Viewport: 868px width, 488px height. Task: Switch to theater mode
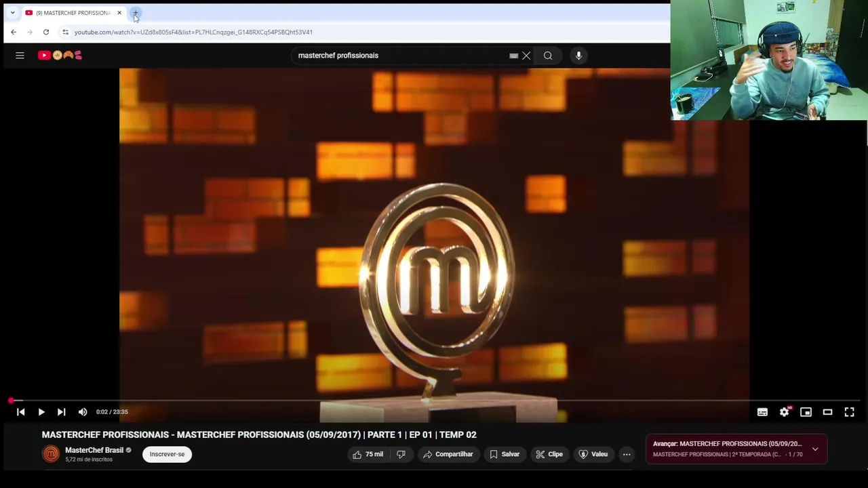(827, 412)
